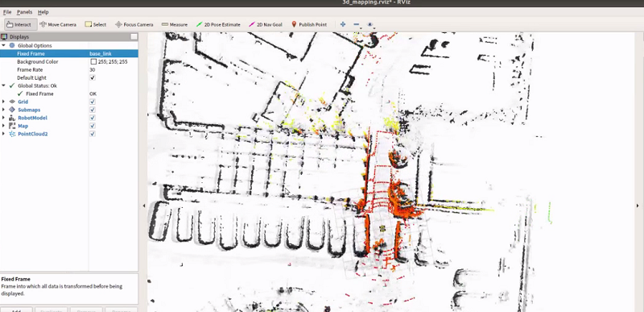Activate the 2D Nav Goal tool
The image size is (644, 312).
click(x=266, y=25)
